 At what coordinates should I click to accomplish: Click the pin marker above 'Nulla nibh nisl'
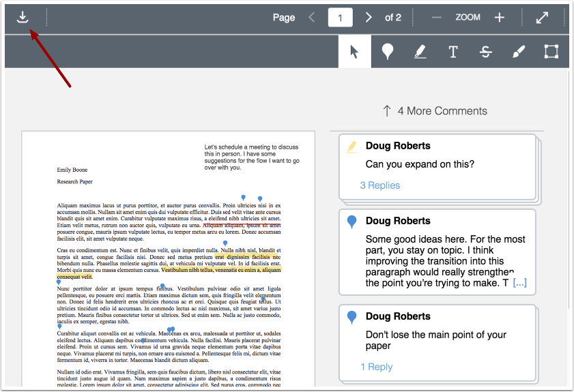click(225, 243)
